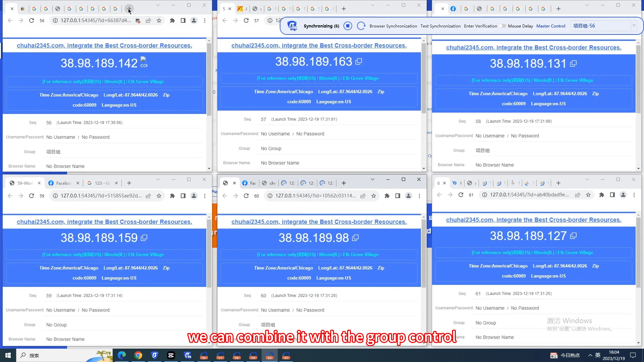Open the Chrome extensions puzzle icon
This screenshot has height=362, width=644.
172,20
